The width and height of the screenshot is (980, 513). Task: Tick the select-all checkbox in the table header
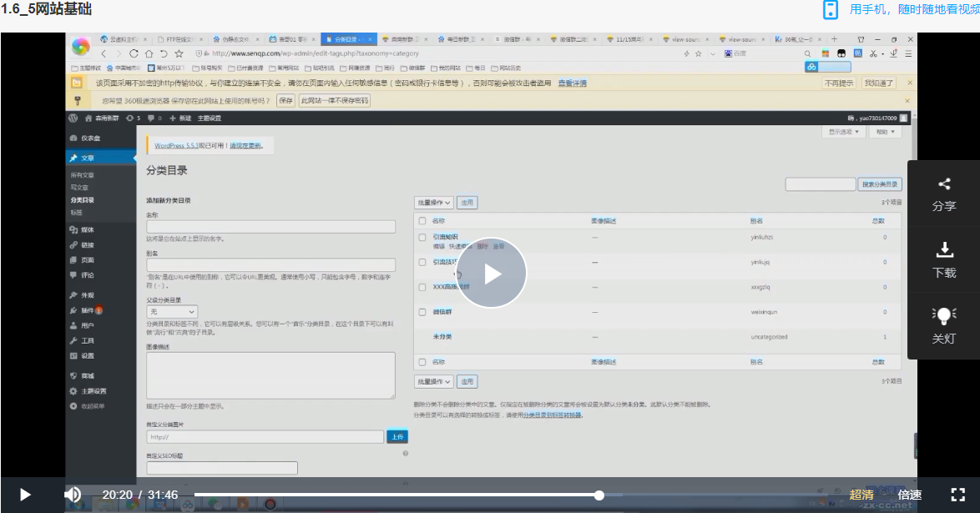point(422,220)
